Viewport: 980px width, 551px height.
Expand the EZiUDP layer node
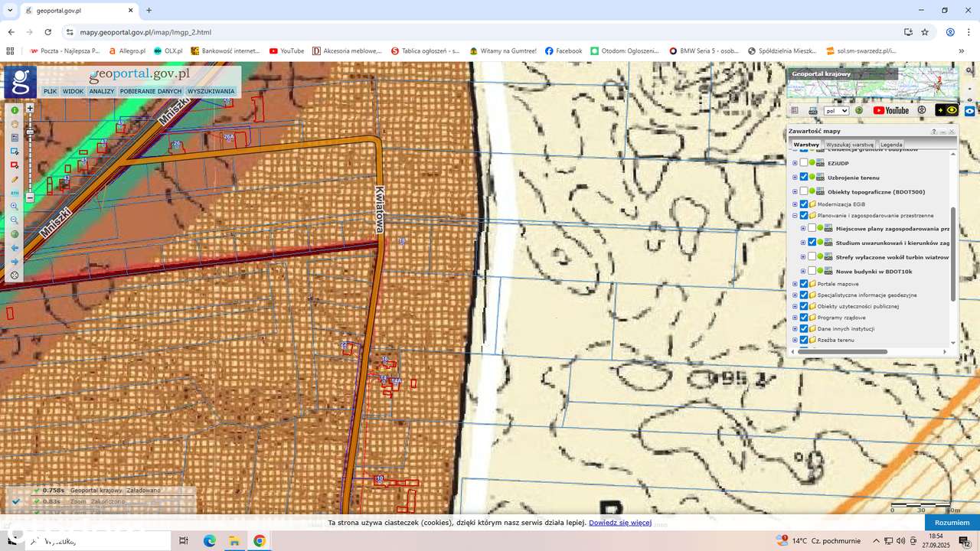(x=795, y=163)
